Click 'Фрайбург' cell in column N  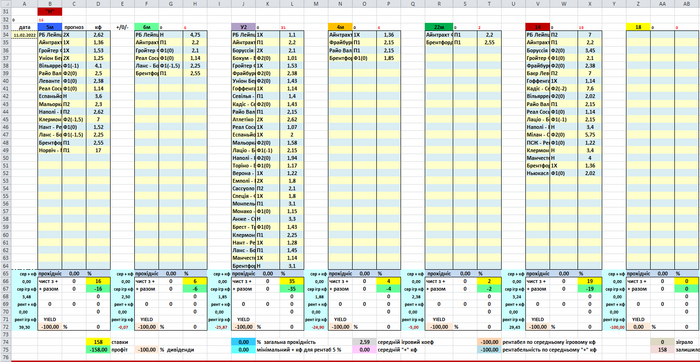pyautogui.click(x=340, y=42)
